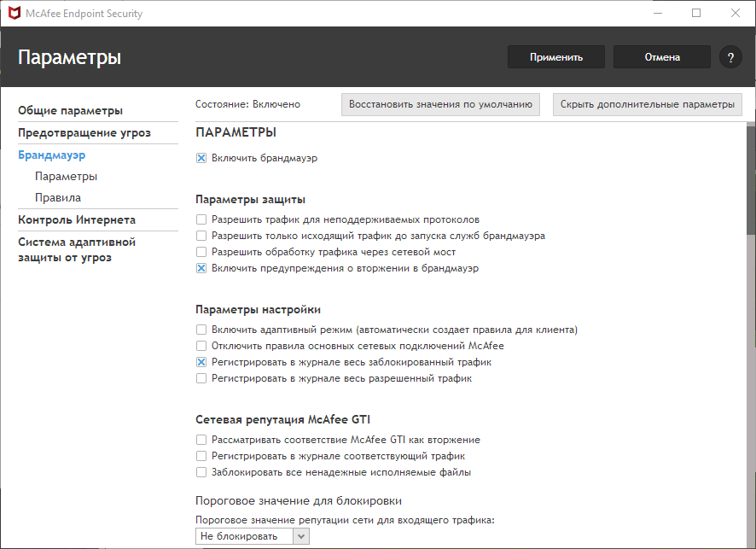Tick "Разрешить обработку трафика через сетевой мост"

pyautogui.click(x=201, y=252)
